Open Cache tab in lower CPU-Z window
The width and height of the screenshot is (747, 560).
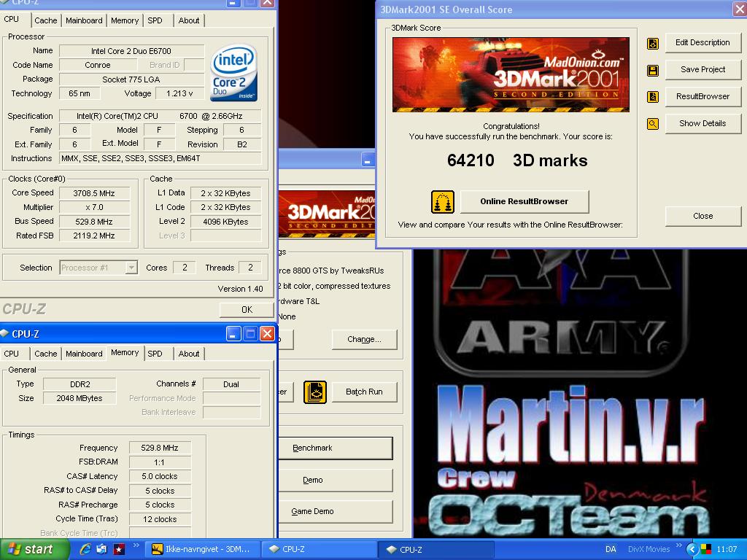[46, 354]
